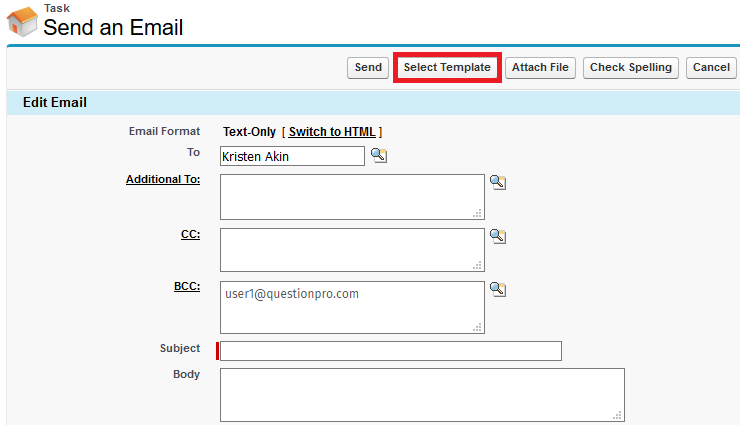
Task: Click the Select Template button
Action: [447, 67]
